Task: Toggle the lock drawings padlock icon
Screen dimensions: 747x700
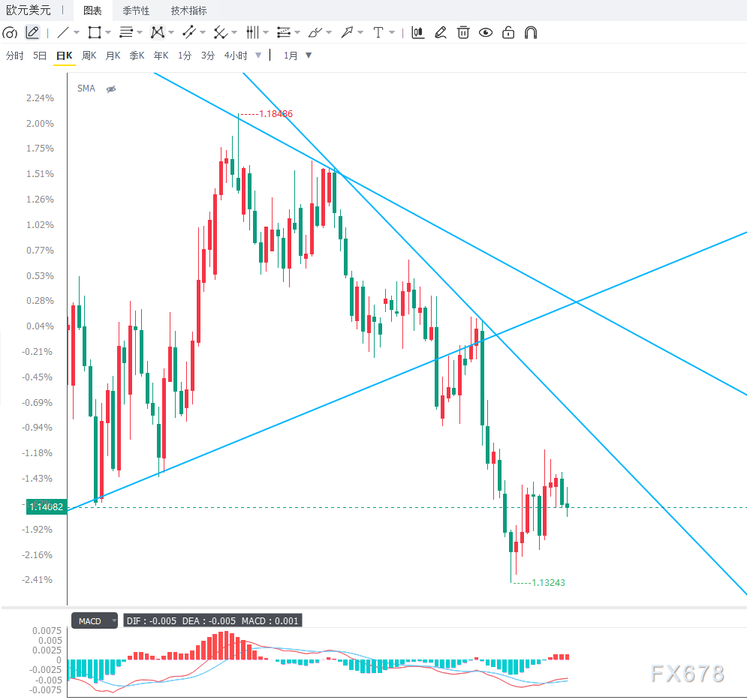Action: 508,32
